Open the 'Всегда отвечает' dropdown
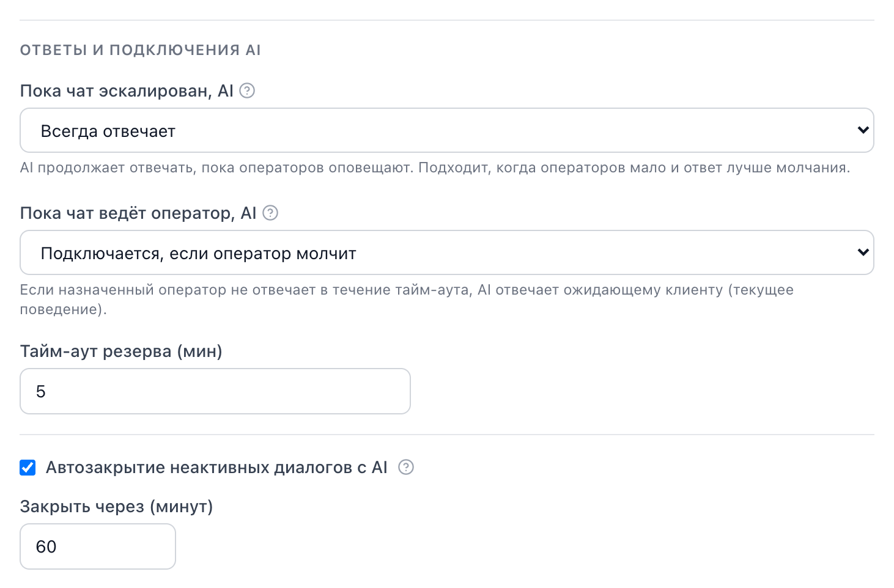 pyautogui.click(x=447, y=130)
